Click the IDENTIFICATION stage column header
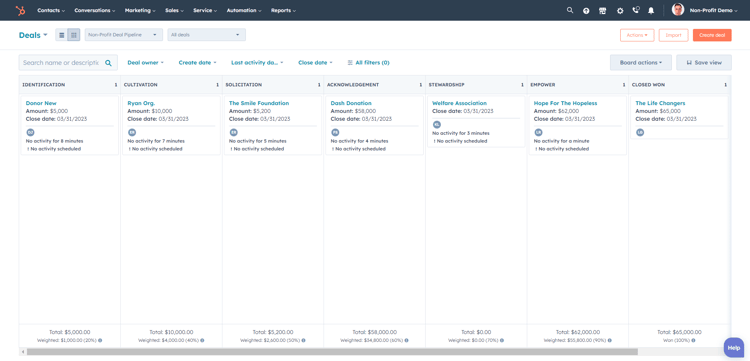 tap(70, 85)
